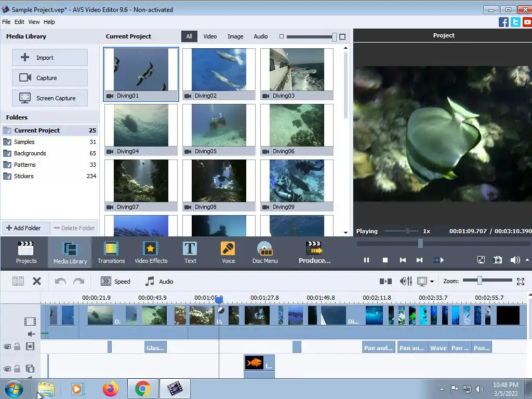Switch preview to full screen
532x399 pixels.
481,260
